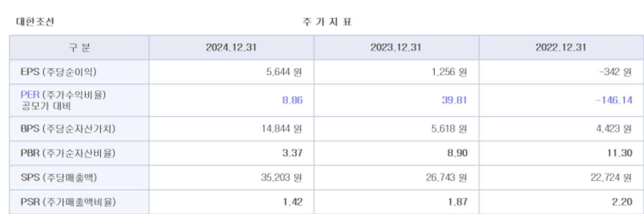
Task: Click EPS value 5,644 원
Action: 284,72
